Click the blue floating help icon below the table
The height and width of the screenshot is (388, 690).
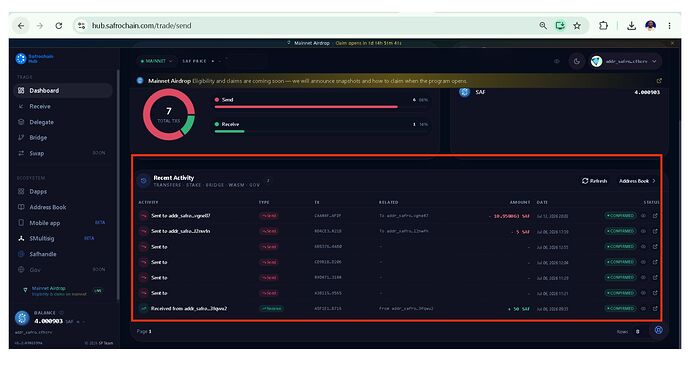pyautogui.click(x=658, y=330)
